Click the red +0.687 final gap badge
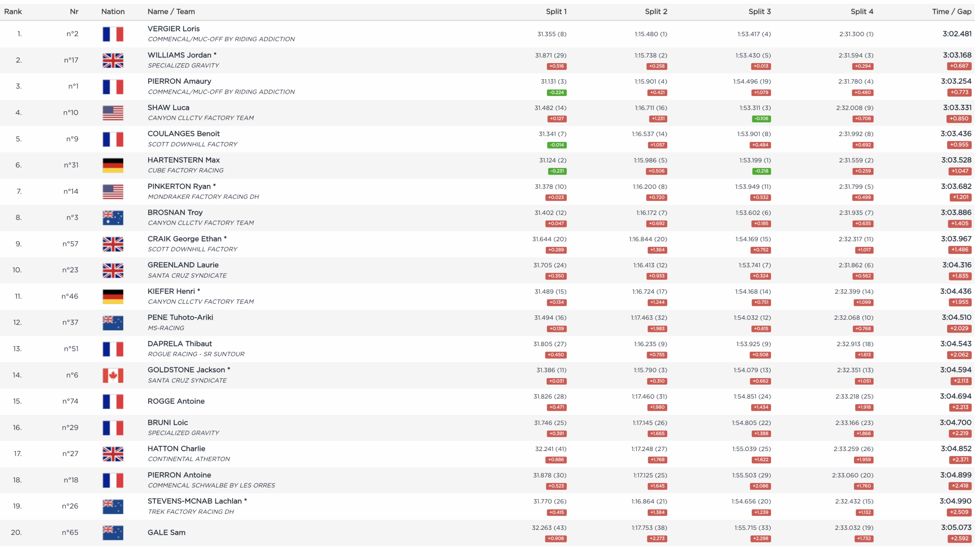980x547 pixels. (959, 66)
